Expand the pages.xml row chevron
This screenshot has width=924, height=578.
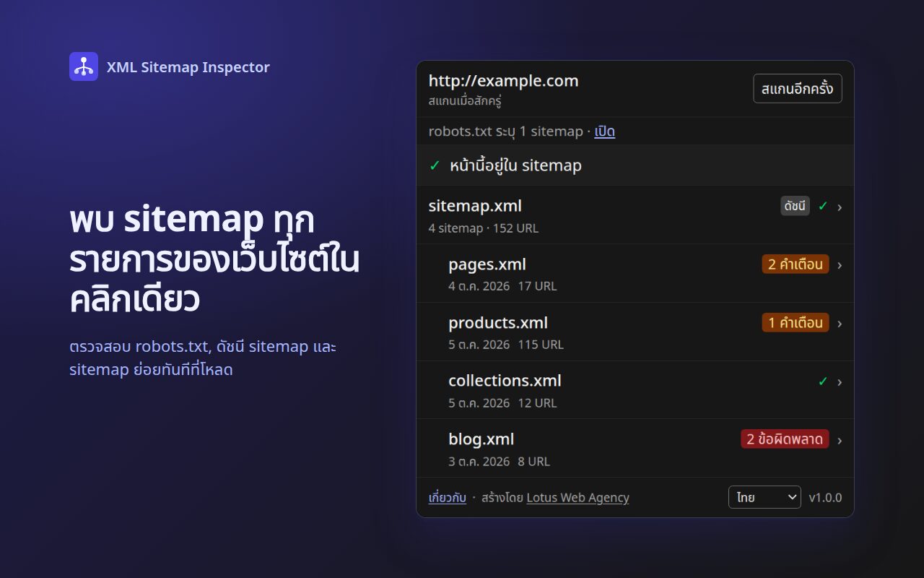(840, 265)
